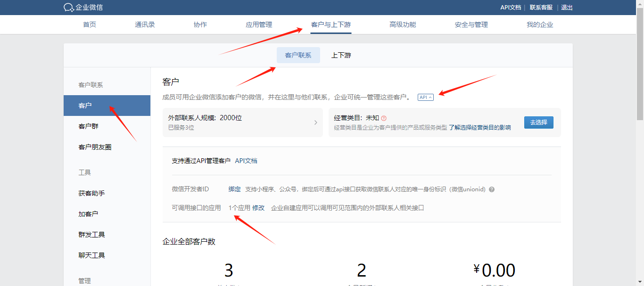The height and width of the screenshot is (286, 644).
Task: Open 了解选择经营类目的影响 link
Action: pos(479,127)
